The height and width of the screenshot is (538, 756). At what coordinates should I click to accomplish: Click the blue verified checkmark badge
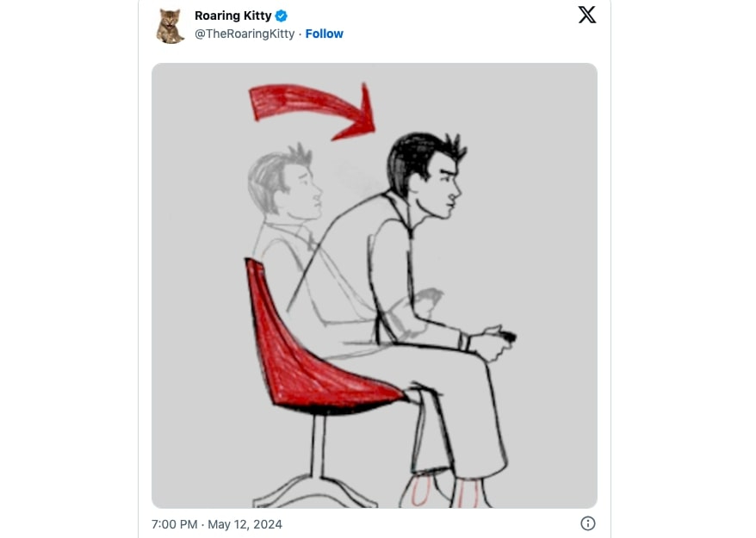point(282,15)
